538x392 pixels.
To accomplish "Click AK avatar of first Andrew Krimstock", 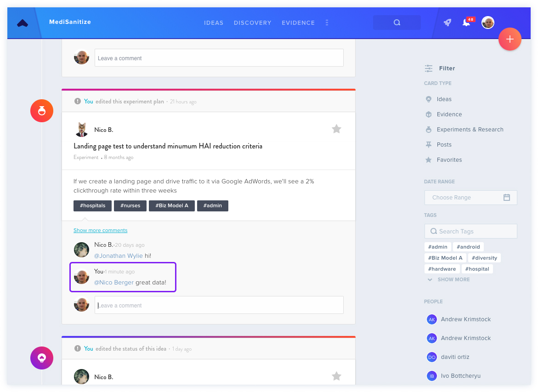I will coord(431,319).
